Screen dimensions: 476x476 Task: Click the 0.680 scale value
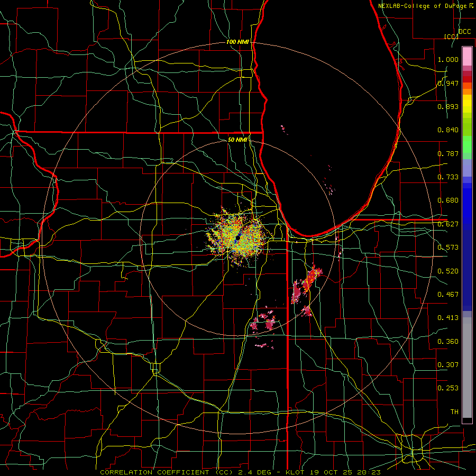point(448,200)
